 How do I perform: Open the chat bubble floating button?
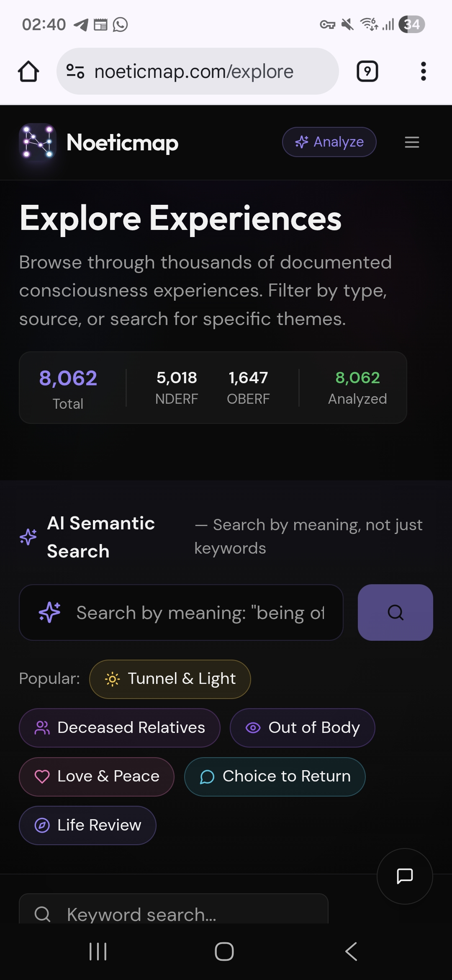tap(404, 876)
